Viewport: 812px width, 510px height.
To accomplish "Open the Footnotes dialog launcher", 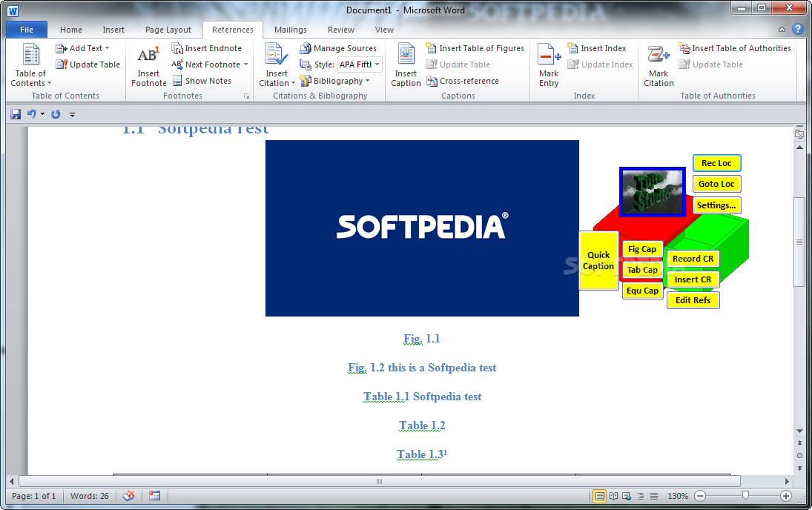I will (x=246, y=96).
